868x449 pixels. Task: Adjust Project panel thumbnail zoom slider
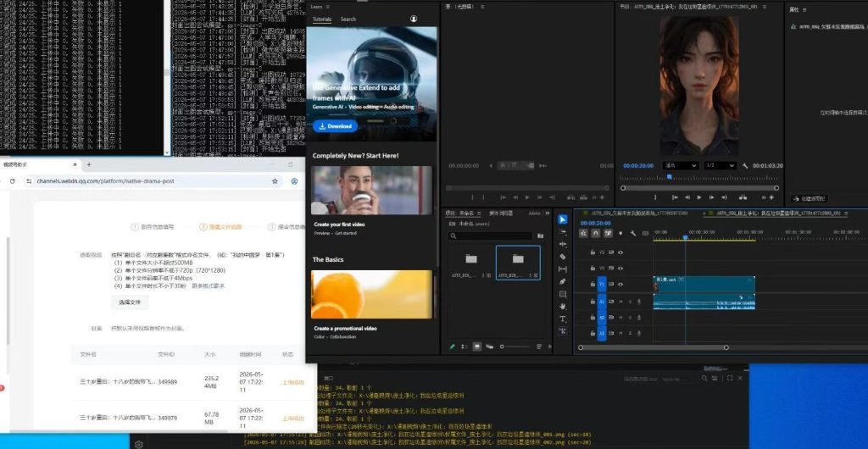click(x=515, y=346)
